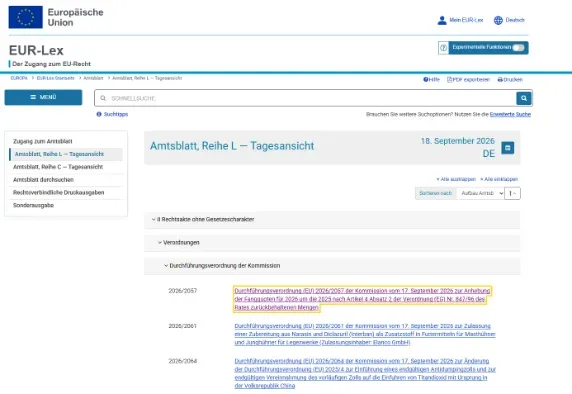Collapse II Rechtsakte ohne Gesetzescharakter section
The height and width of the screenshot is (394, 572).
332,220
